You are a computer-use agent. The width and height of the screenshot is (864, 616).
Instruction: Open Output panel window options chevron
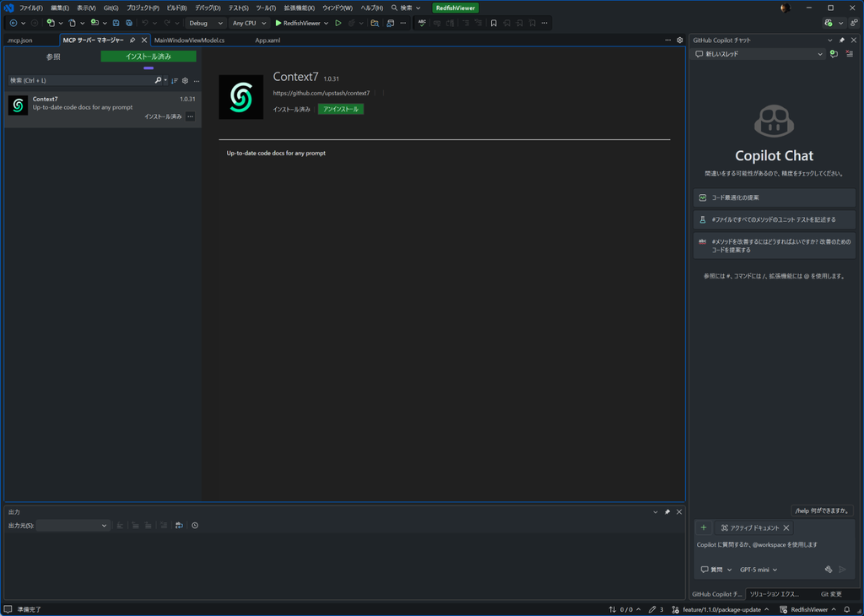coord(655,512)
